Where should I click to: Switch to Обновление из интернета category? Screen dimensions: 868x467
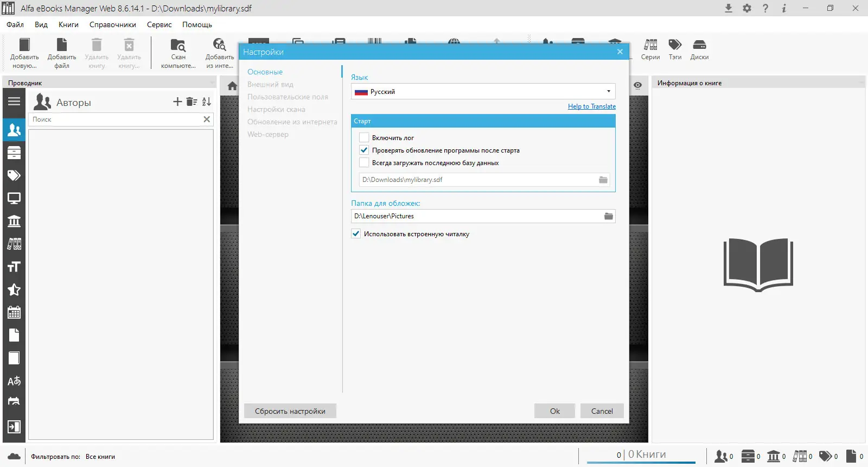292,122
